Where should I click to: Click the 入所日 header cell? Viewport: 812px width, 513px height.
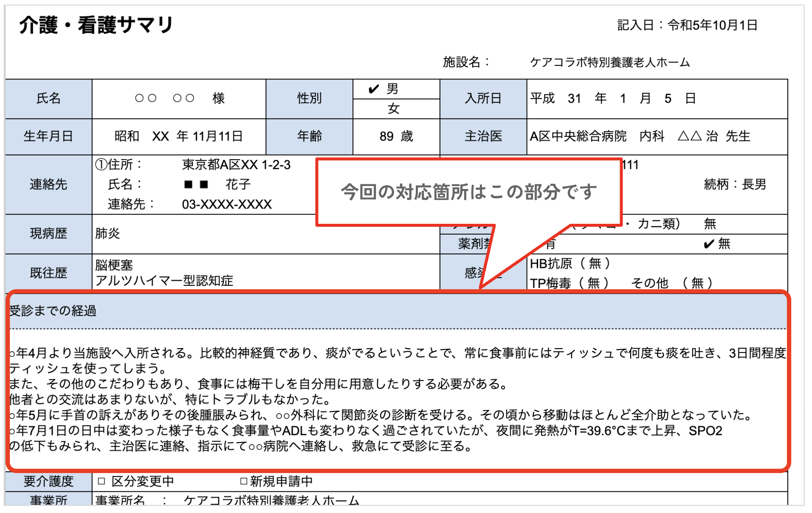click(483, 99)
